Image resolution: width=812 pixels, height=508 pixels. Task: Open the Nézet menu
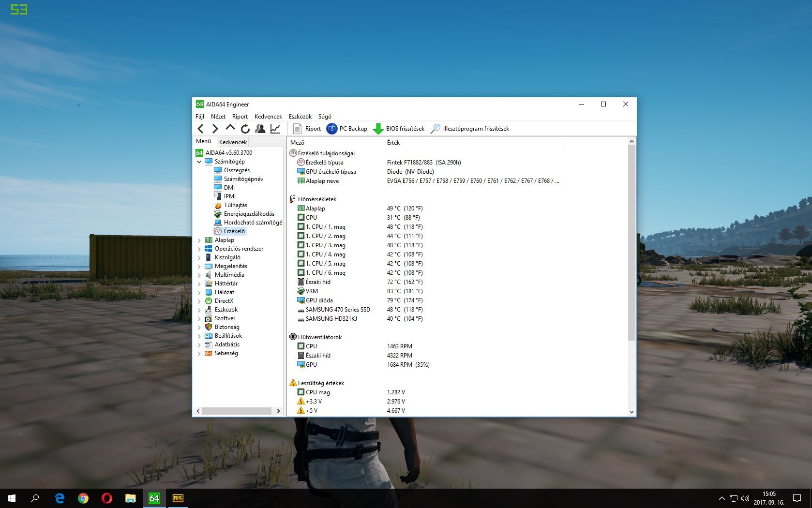coord(218,117)
